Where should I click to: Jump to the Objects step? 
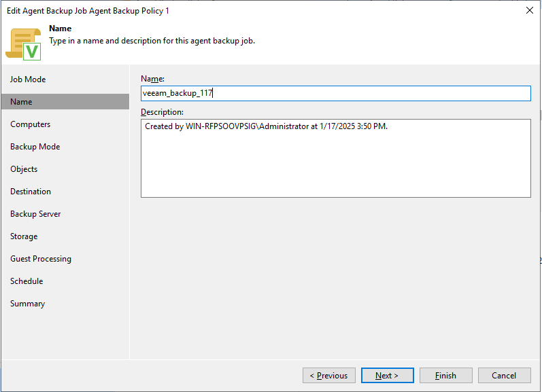pyautogui.click(x=24, y=169)
